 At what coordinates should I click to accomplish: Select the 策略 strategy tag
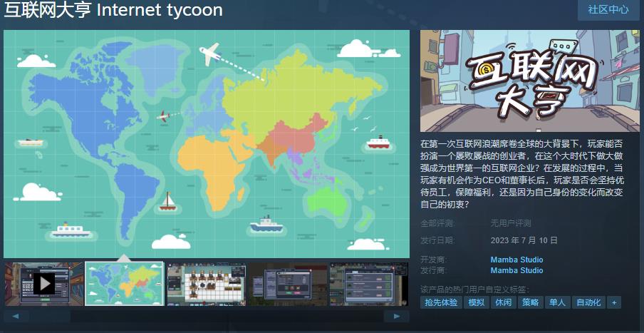tap(530, 302)
